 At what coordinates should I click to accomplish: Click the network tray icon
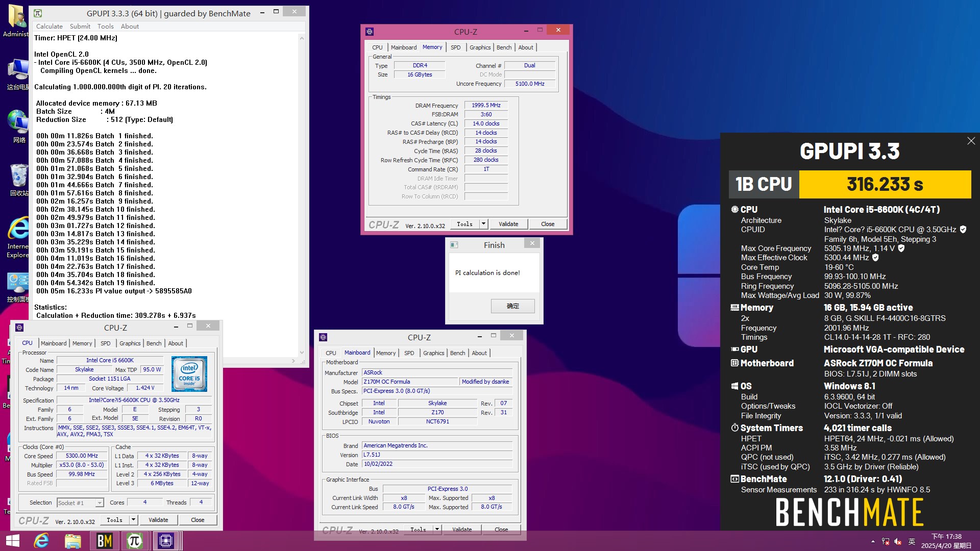(885, 541)
